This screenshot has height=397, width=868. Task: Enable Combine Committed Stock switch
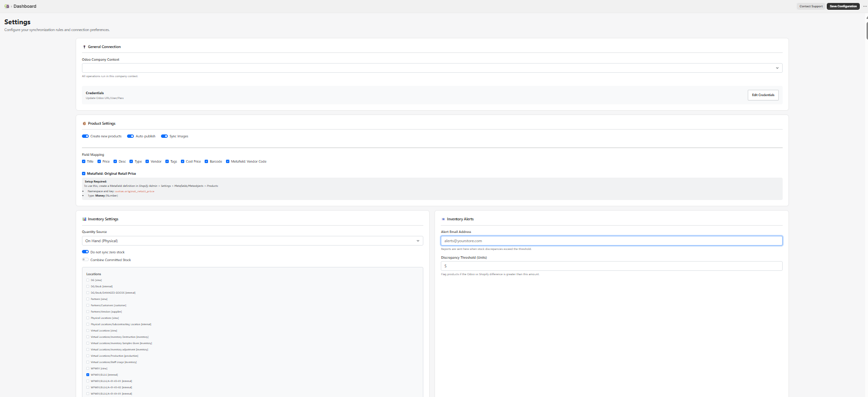coord(85,260)
